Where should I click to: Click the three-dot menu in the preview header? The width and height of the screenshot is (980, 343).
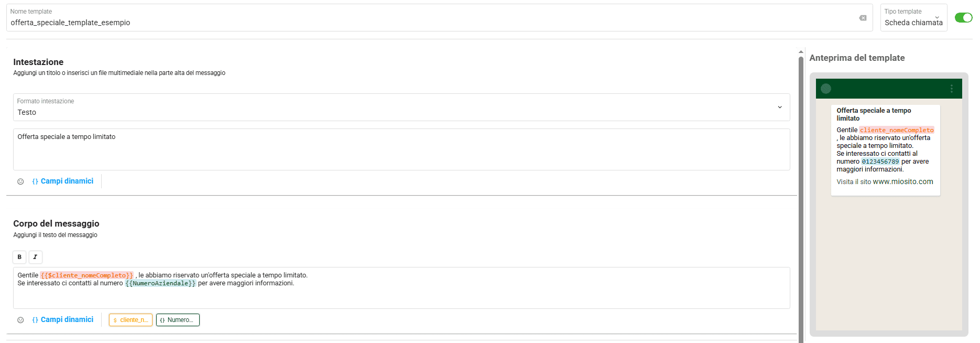coord(952,89)
